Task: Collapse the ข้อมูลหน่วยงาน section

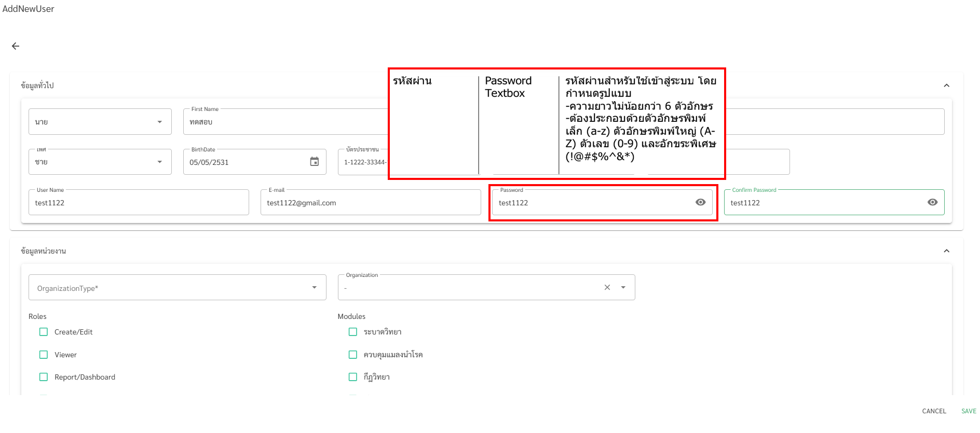Action: coord(946,251)
